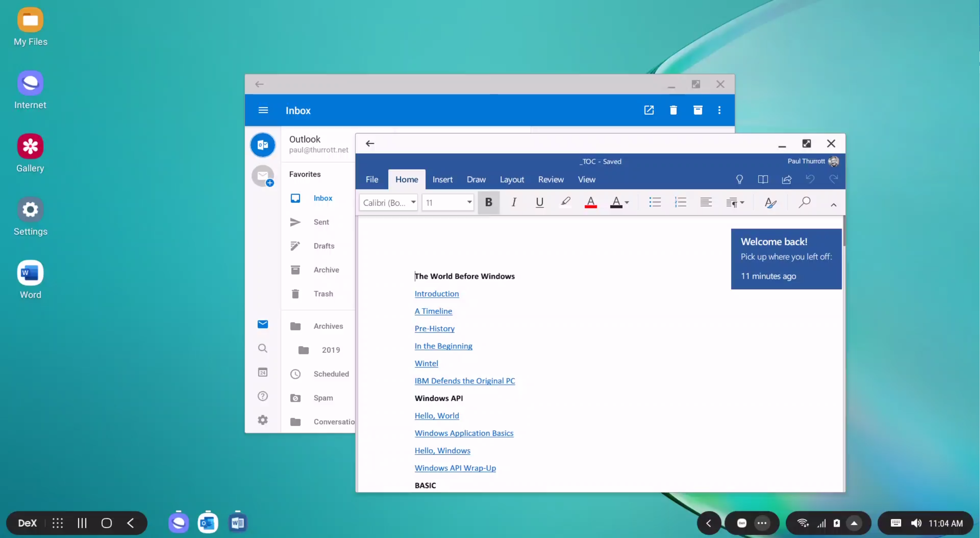
Task: Open the paragraph formatting dropdown
Action: point(735,203)
